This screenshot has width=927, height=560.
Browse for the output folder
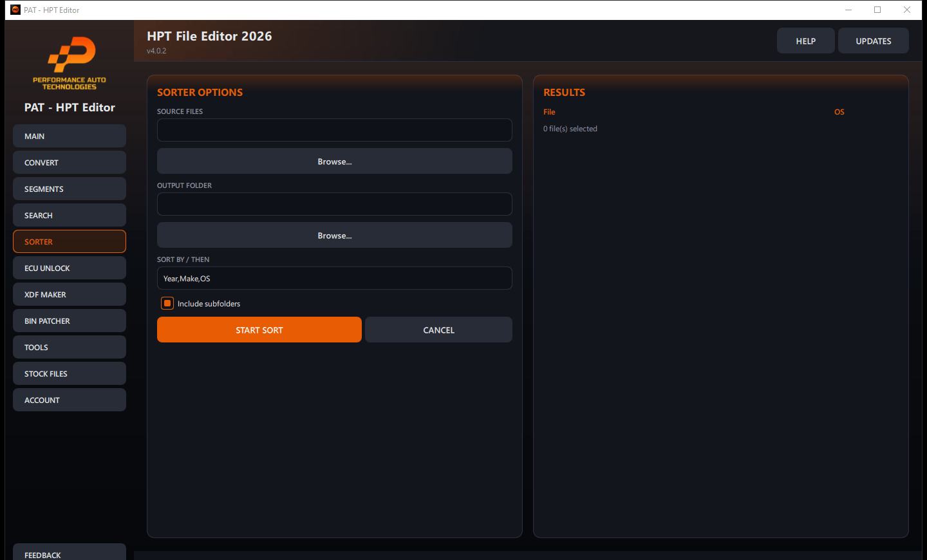[x=335, y=235]
